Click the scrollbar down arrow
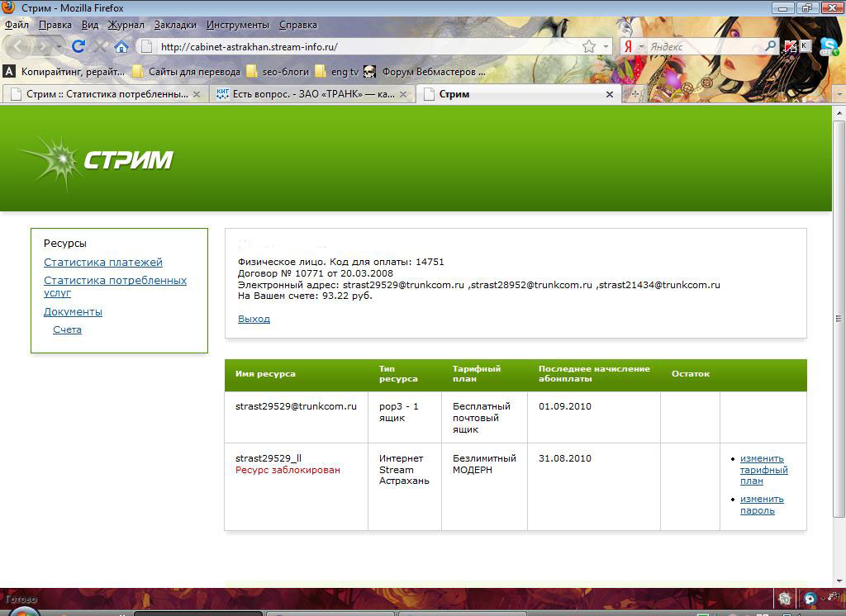Image resolution: width=846 pixels, height=616 pixels. coord(839,581)
